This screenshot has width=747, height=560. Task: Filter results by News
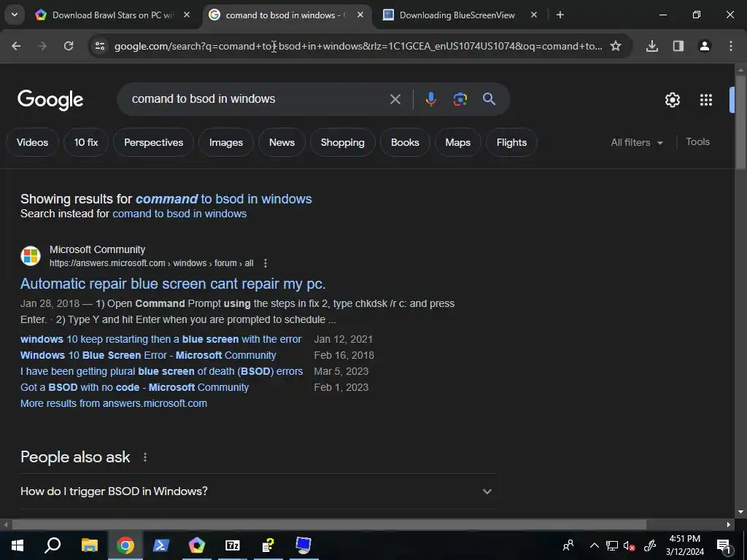[x=282, y=142]
